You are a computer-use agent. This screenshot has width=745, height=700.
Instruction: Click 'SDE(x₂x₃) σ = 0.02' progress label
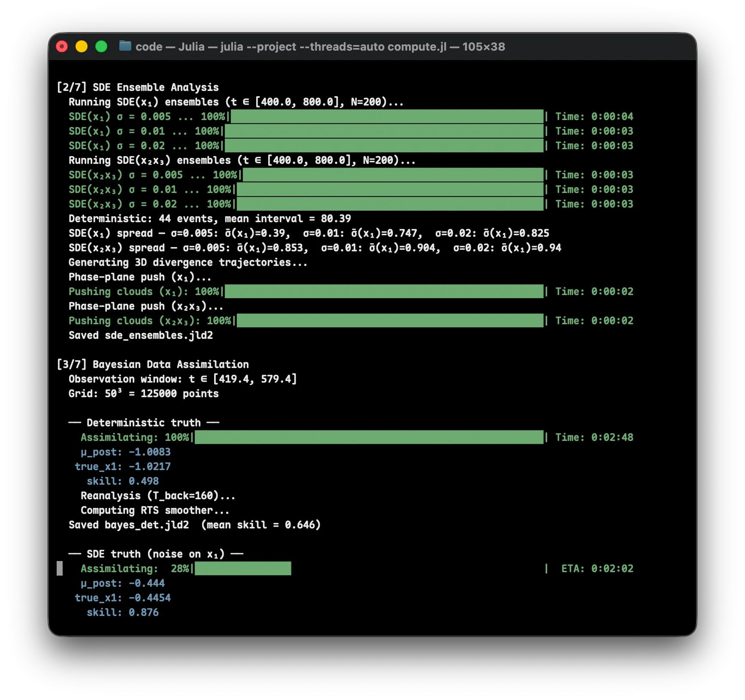150,204
